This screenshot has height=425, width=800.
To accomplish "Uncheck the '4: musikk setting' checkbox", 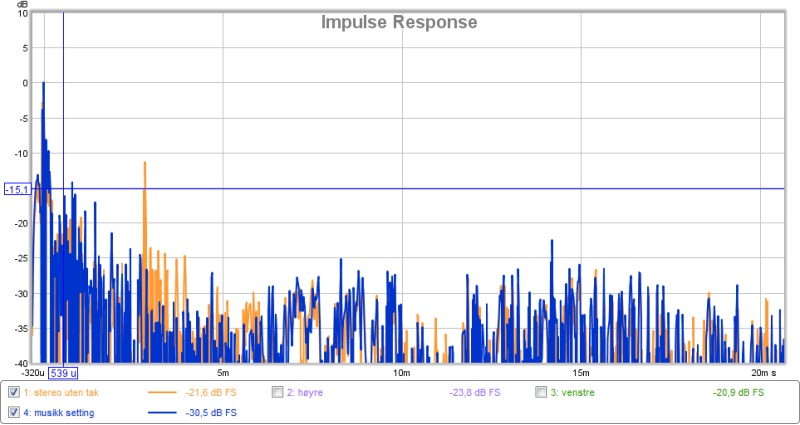I will [14, 412].
